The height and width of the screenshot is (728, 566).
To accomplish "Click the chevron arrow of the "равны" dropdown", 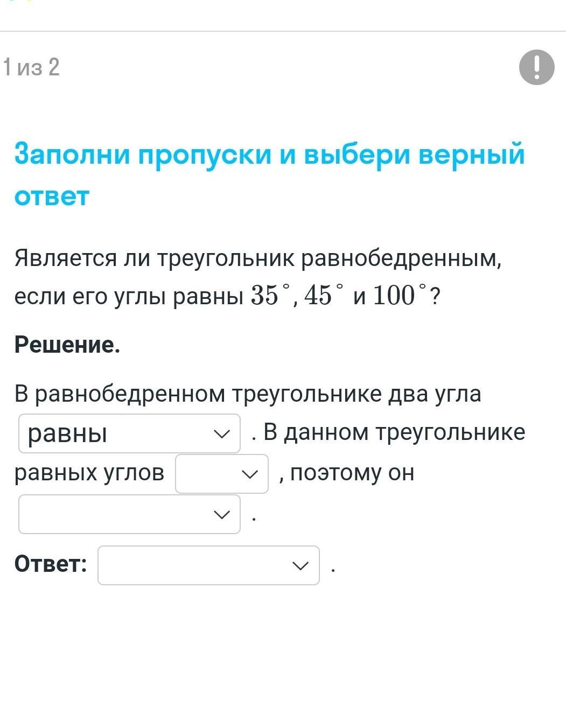I will pyautogui.click(x=222, y=434).
